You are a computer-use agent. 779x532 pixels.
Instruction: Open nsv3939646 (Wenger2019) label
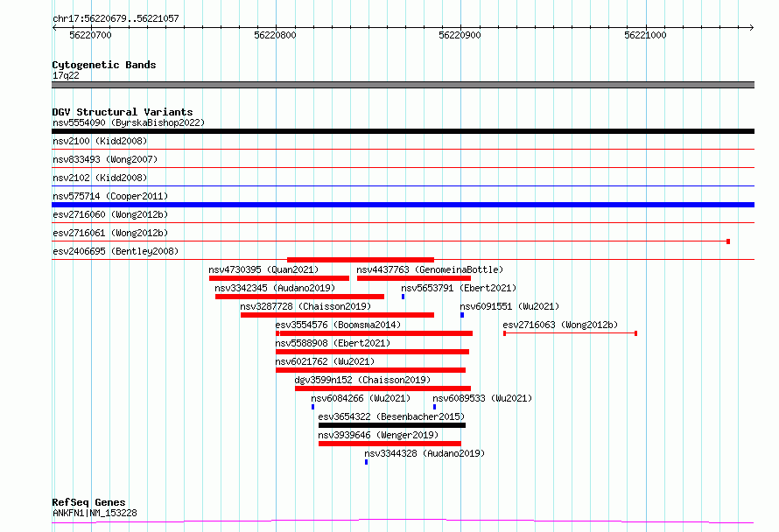pyautogui.click(x=378, y=435)
